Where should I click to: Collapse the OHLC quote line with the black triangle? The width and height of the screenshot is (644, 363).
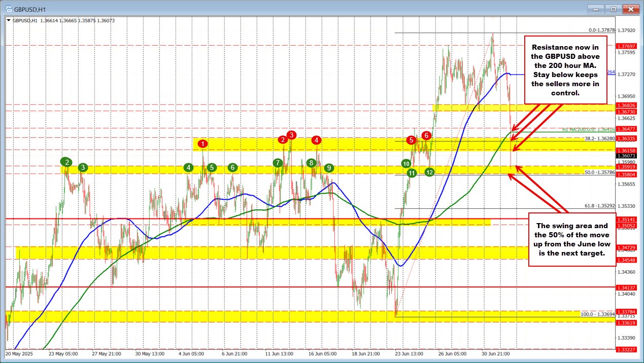9,20
